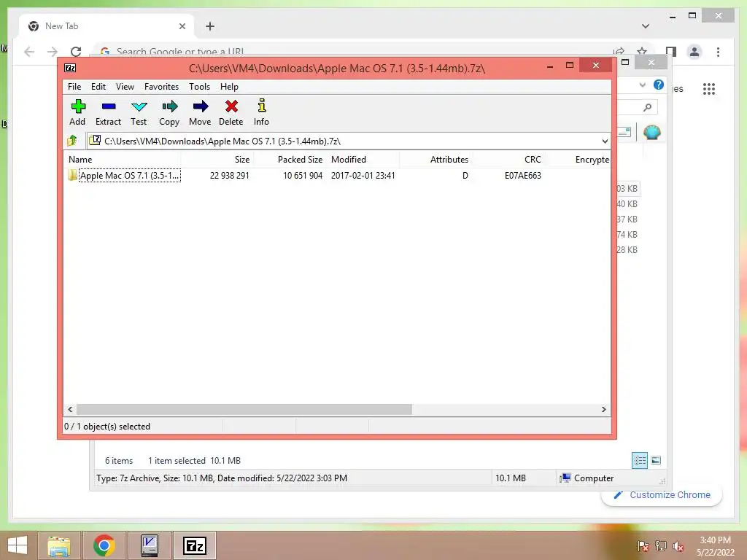Click Chrome's back arrow
Image resolution: width=747 pixels, height=560 pixels.
click(29, 52)
